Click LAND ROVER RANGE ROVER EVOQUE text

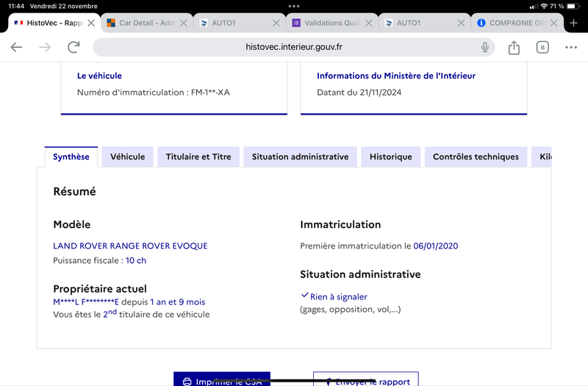tap(130, 246)
